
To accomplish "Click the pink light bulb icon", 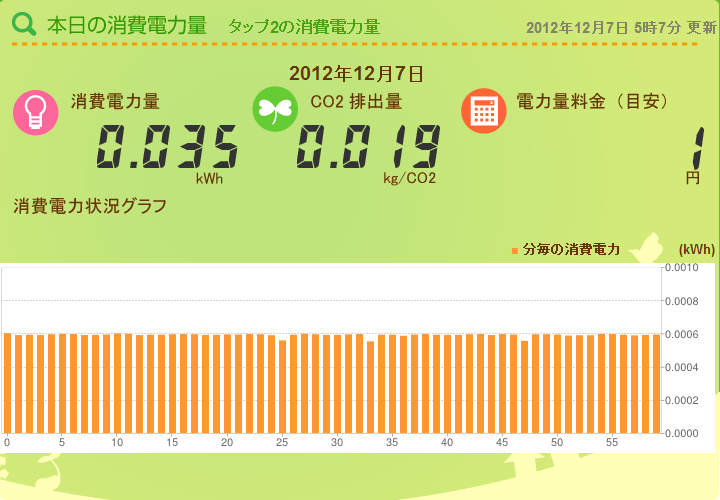I will click(x=36, y=112).
